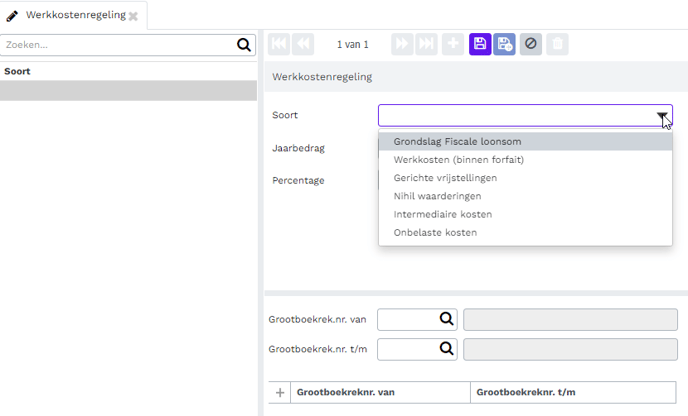Jump to the last record

point(427,44)
